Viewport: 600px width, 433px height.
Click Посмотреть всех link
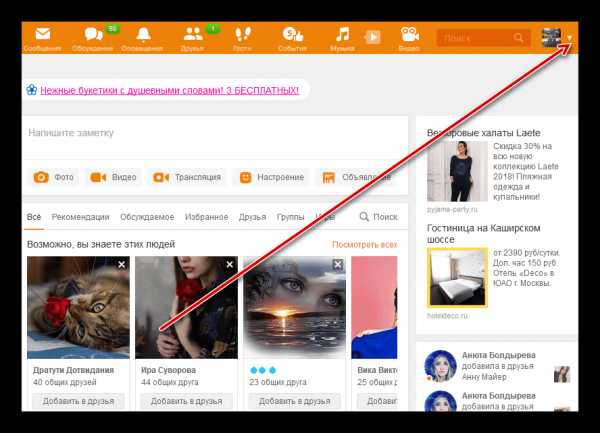[364, 244]
